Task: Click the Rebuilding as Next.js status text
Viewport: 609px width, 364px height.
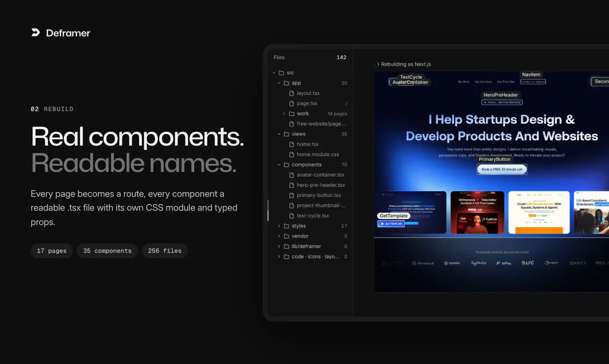Action: (406, 64)
